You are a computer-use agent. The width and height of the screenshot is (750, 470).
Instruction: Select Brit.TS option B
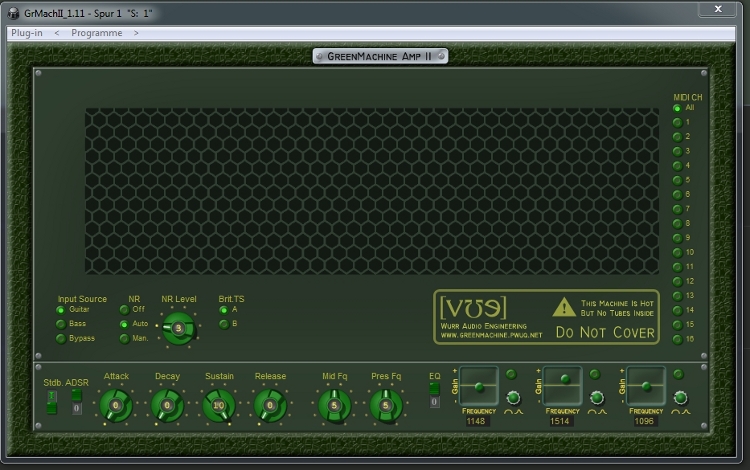pyautogui.click(x=223, y=324)
